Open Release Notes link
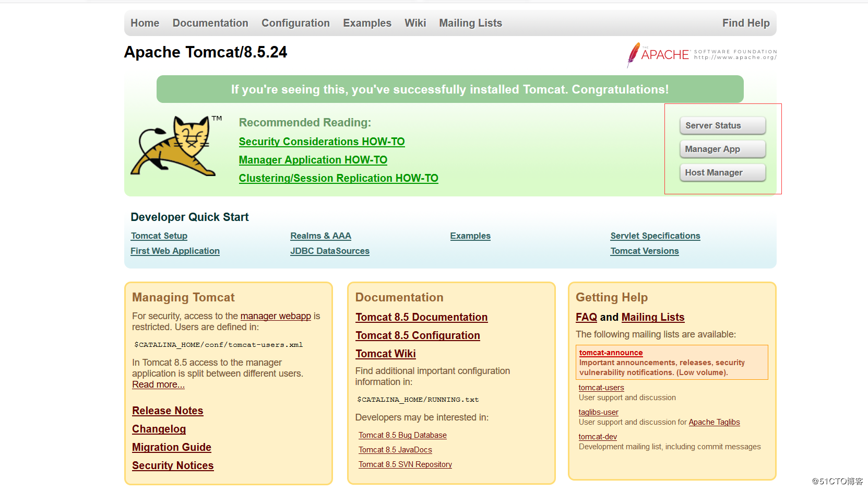Viewport: 868px width, 490px height. 168,411
